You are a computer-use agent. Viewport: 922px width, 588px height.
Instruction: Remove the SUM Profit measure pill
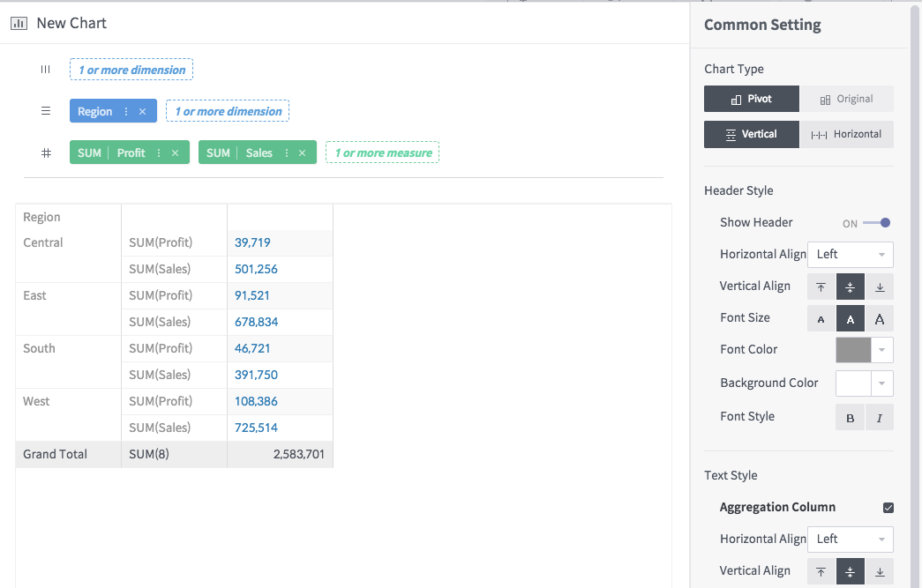[176, 153]
